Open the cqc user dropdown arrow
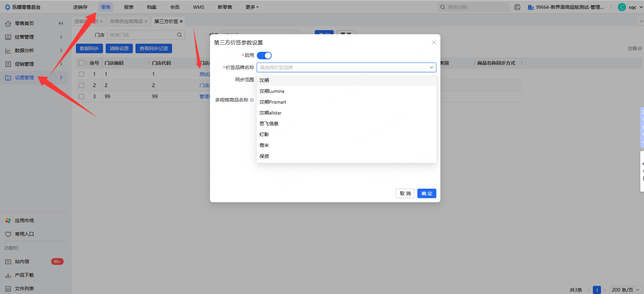 [641, 7]
